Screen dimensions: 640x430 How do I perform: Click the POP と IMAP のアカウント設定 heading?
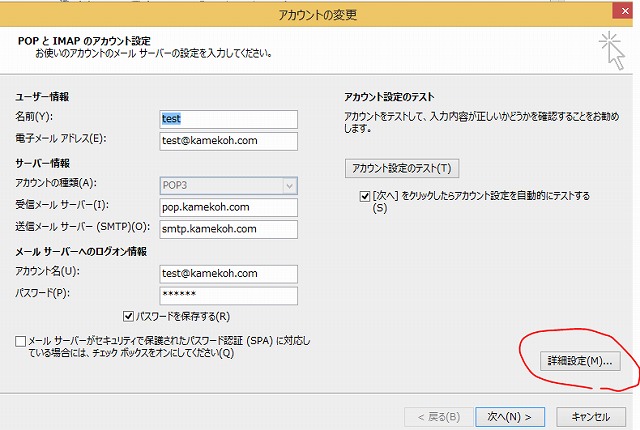[84, 41]
